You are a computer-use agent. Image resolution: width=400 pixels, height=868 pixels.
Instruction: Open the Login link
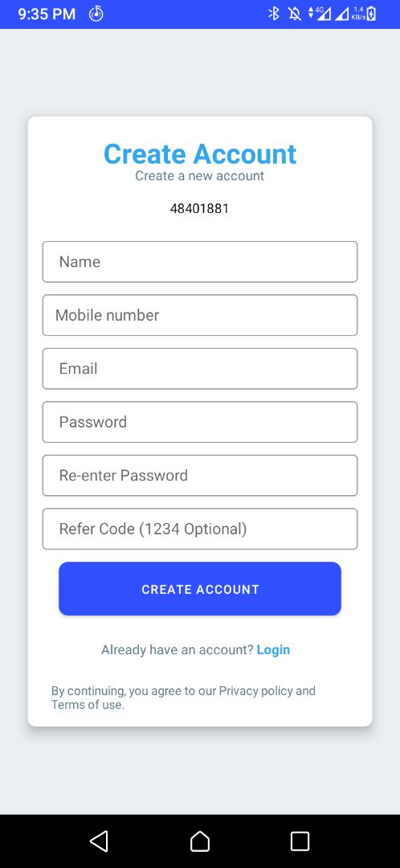click(x=273, y=650)
